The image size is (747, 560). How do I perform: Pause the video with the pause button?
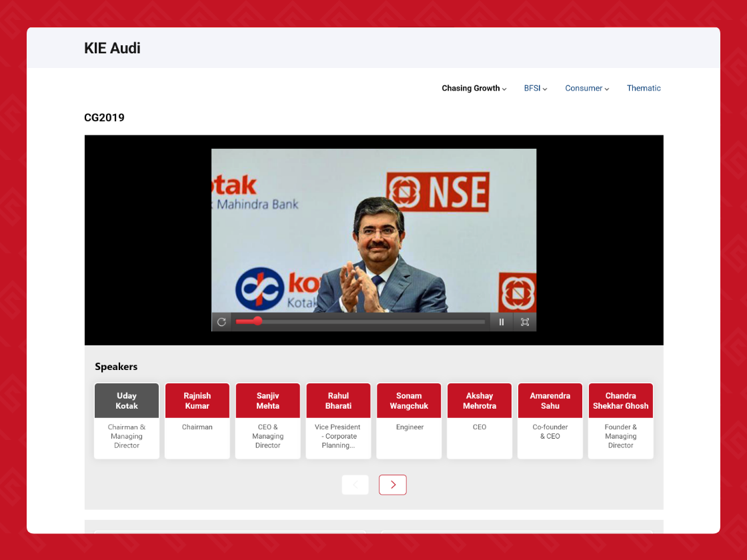click(501, 322)
